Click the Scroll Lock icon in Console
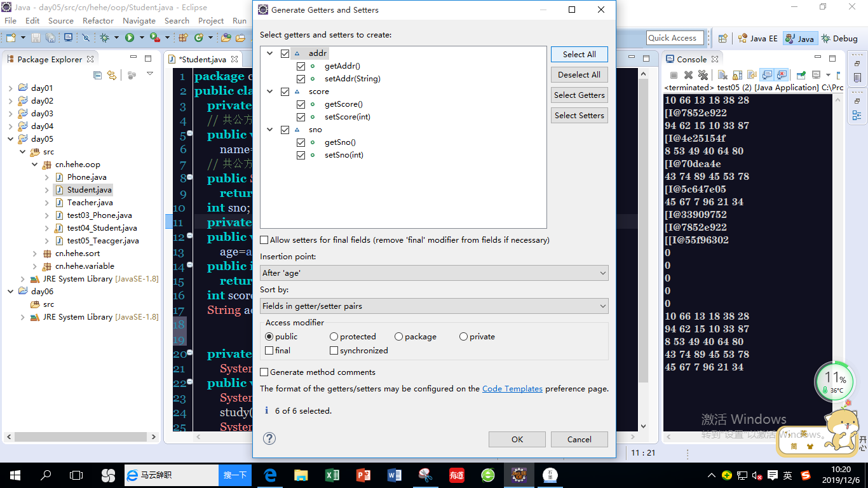868x488 pixels. [x=737, y=75]
